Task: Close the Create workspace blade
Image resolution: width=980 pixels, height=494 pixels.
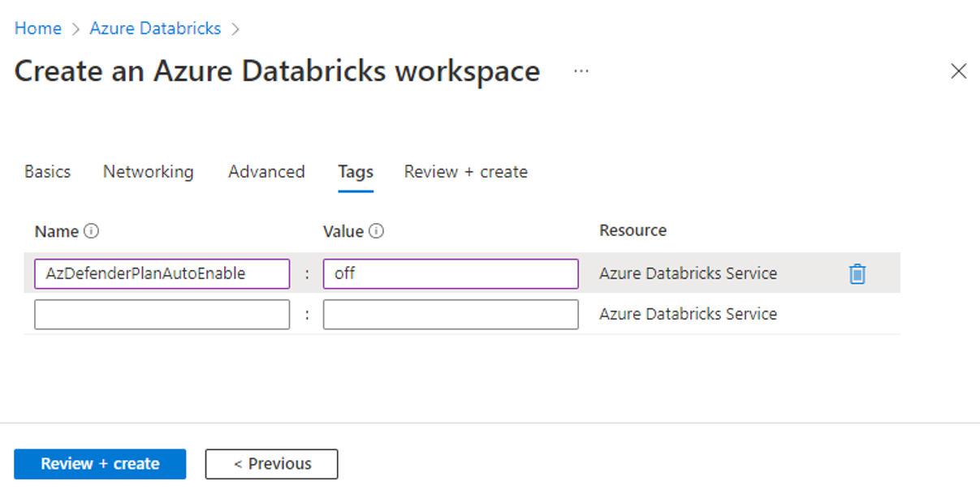Action: coord(958,71)
